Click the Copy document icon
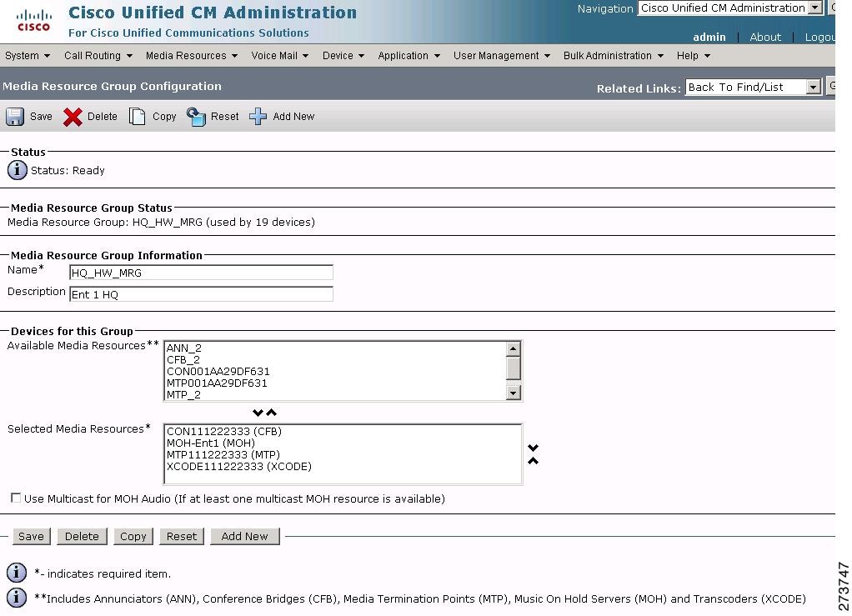This screenshot has height=616, width=852. click(x=137, y=116)
